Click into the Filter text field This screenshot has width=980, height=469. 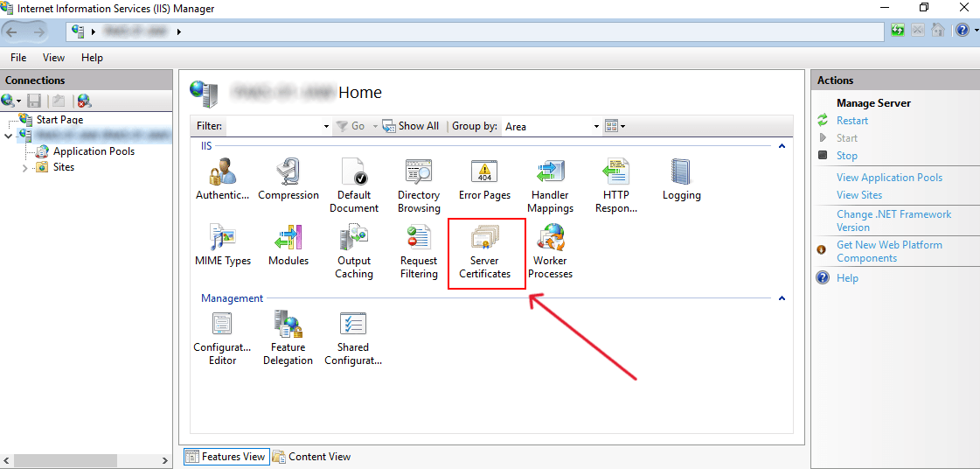[x=274, y=126]
